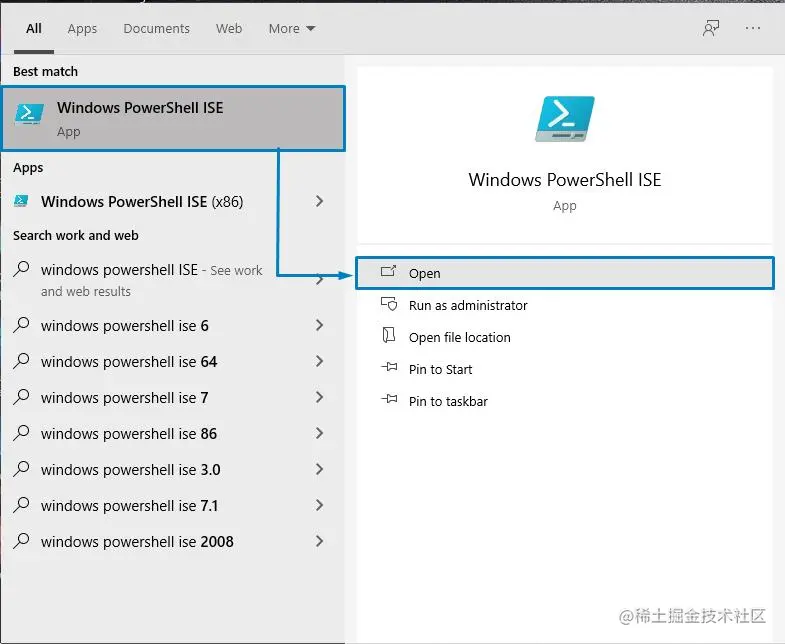This screenshot has width=785, height=644.
Task: Expand arrow for PowerShell ISE (x86)
Action: click(319, 201)
